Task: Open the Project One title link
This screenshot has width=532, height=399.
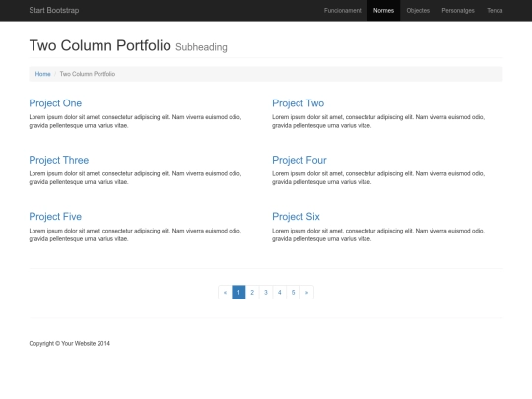Action: [x=55, y=103]
